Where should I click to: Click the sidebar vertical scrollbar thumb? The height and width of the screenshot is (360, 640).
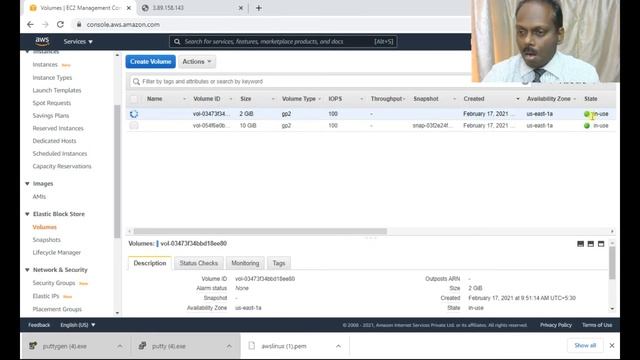tap(117, 171)
